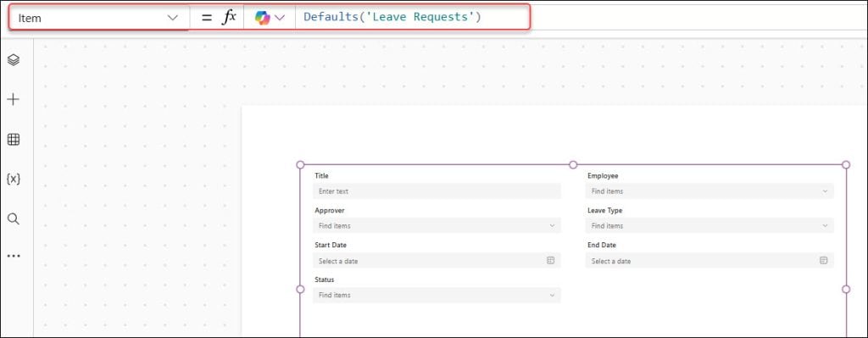868x338 pixels.
Task: Click the left-middle form resize handle
Action: point(301,290)
